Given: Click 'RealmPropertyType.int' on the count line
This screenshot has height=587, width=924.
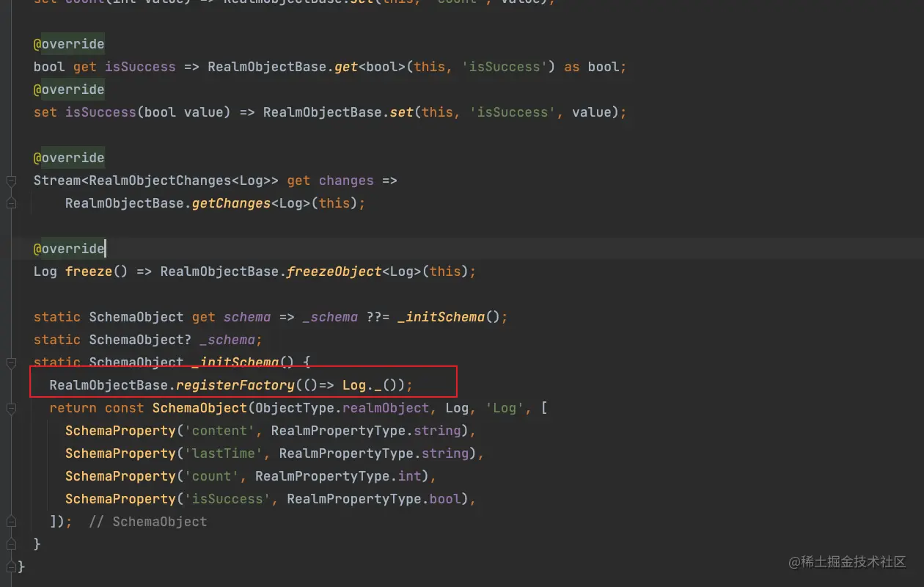Looking at the screenshot, I should 338,476.
